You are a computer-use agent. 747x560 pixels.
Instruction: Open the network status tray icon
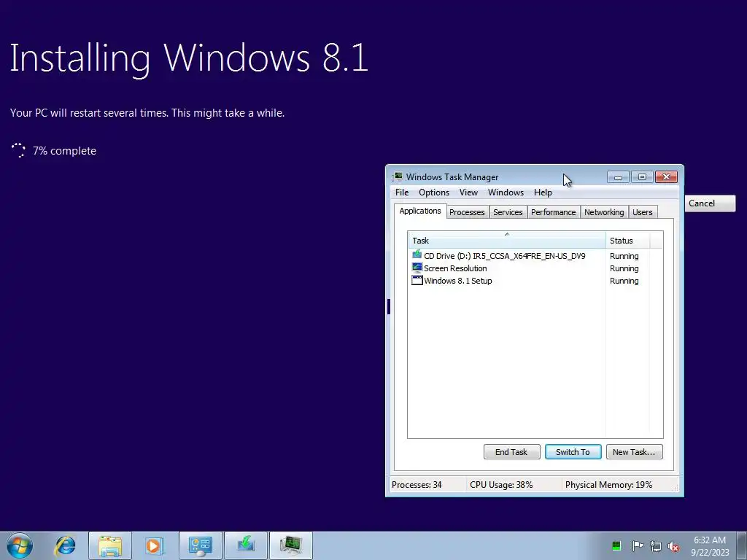coord(656,546)
